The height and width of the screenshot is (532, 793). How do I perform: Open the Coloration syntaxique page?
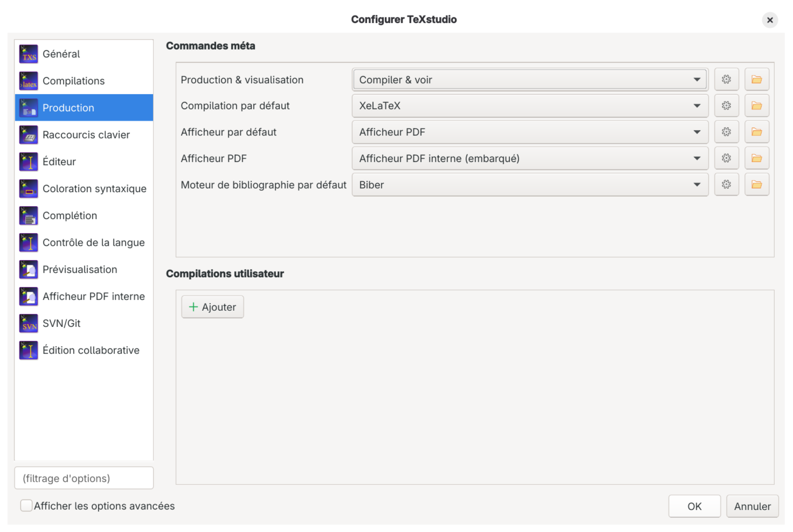[84, 189]
